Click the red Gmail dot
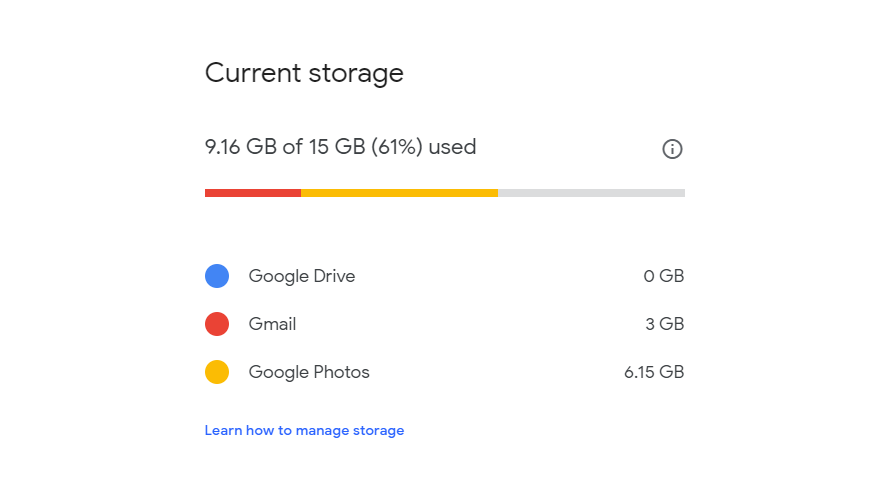 217,324
